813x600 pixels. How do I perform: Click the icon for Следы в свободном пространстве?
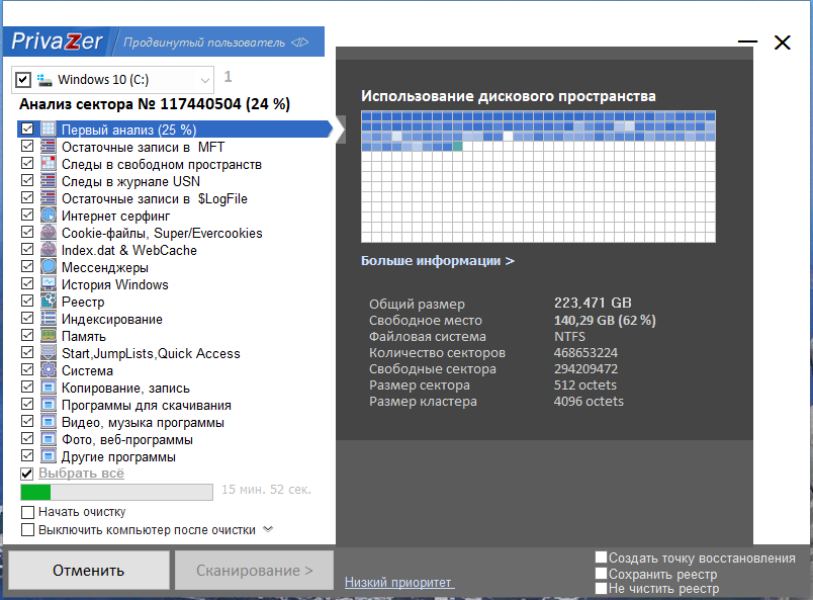[48, 164]
